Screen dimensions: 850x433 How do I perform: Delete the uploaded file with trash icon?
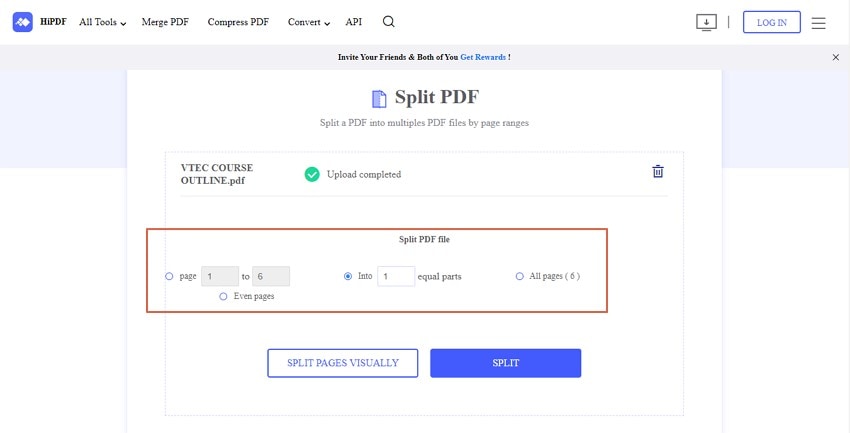tap(658, 171)
